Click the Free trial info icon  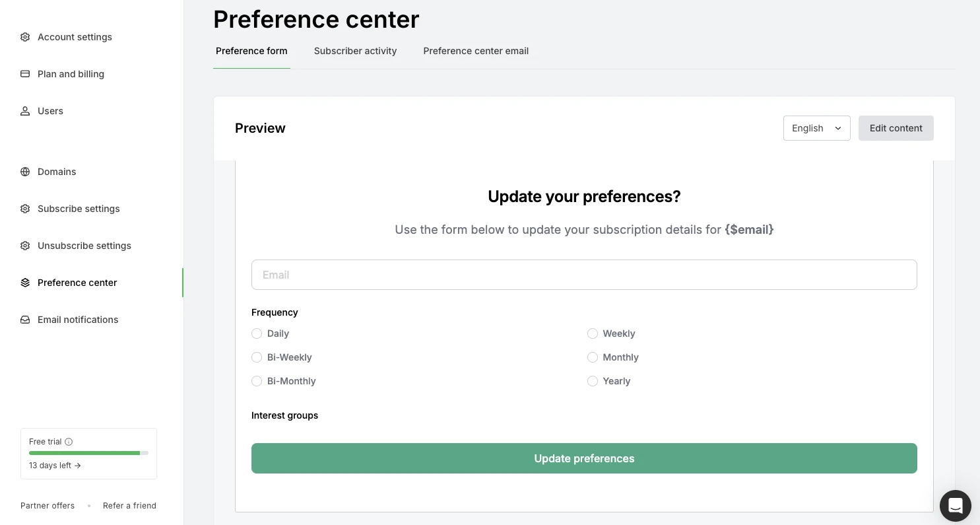69,442
